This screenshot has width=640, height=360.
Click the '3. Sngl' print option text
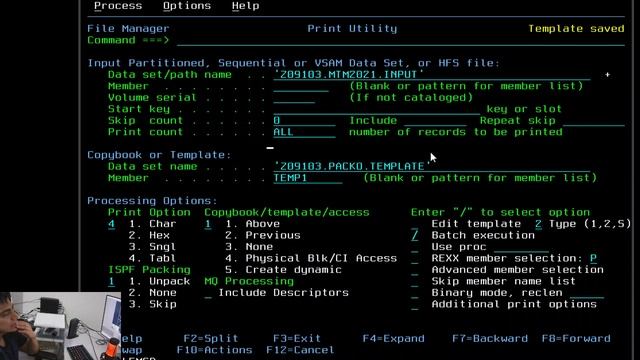(153, 247)
